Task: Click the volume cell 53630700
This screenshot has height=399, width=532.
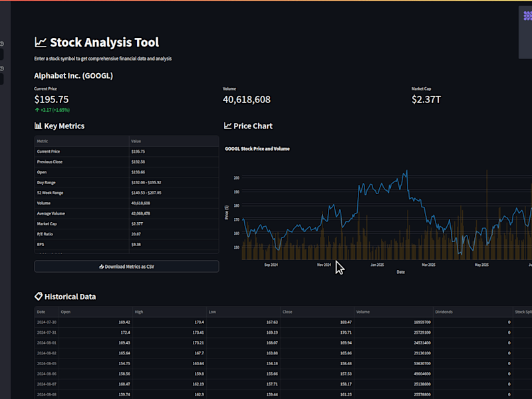Action: click(394, 363)
